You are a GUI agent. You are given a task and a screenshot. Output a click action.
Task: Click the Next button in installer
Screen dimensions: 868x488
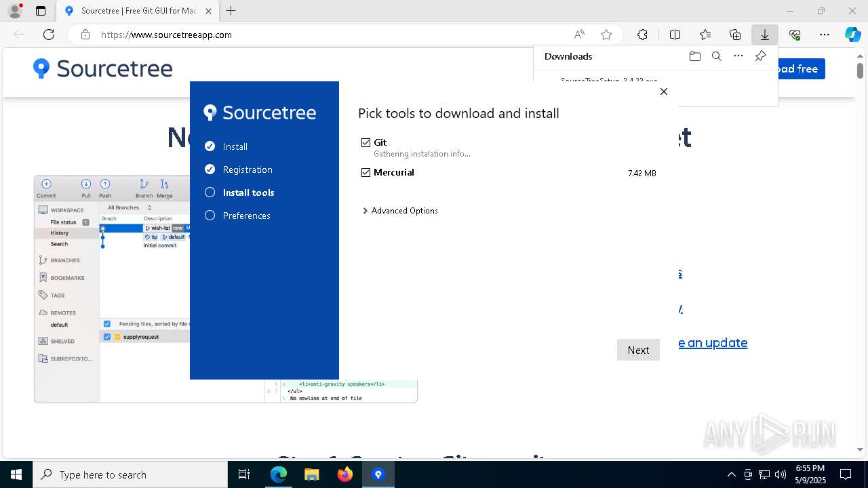point(638,350)
